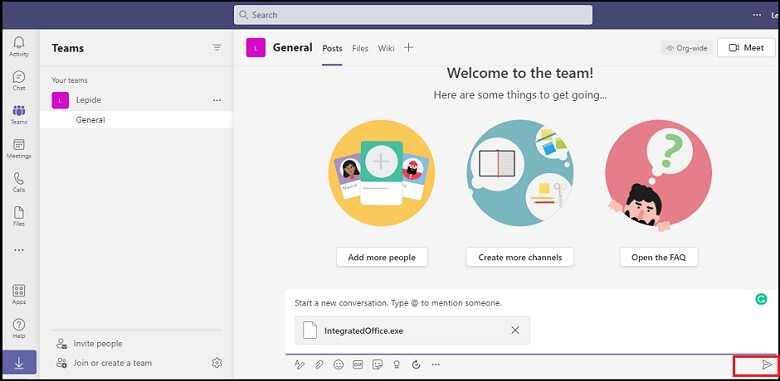Viewport: 780px width, 381px height.
Task: Open Chat in the sidebar
Action: click(19, 81)
